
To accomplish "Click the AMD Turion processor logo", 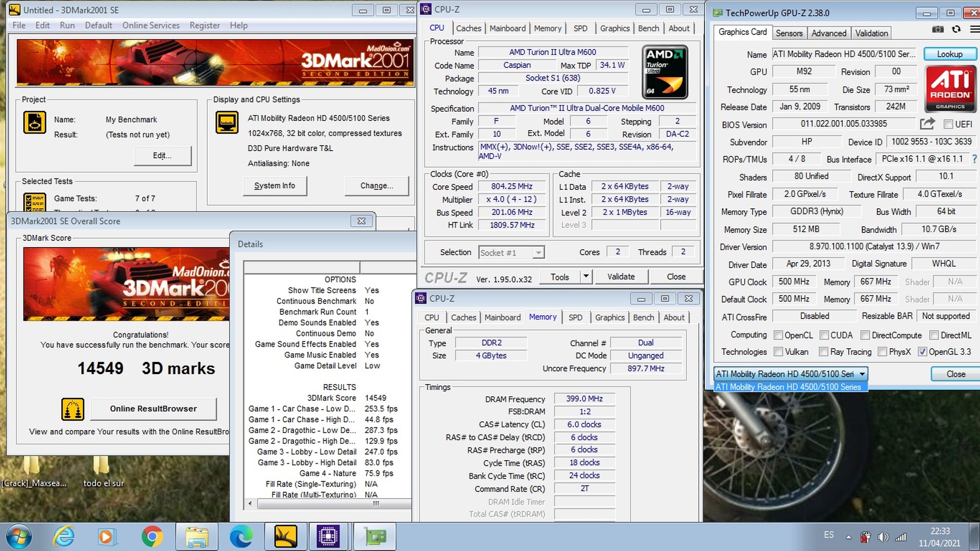I will 665,72.
